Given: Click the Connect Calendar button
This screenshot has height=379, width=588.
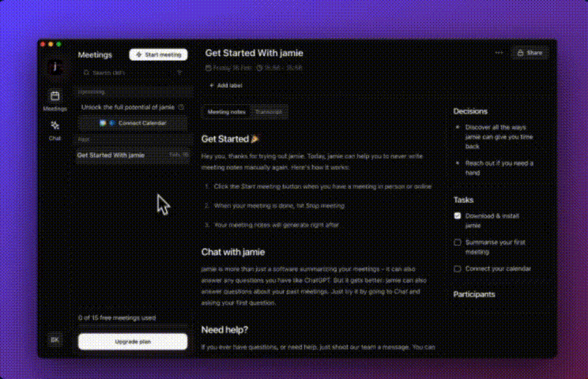Looking at the screenshot, I should (133, 123).
